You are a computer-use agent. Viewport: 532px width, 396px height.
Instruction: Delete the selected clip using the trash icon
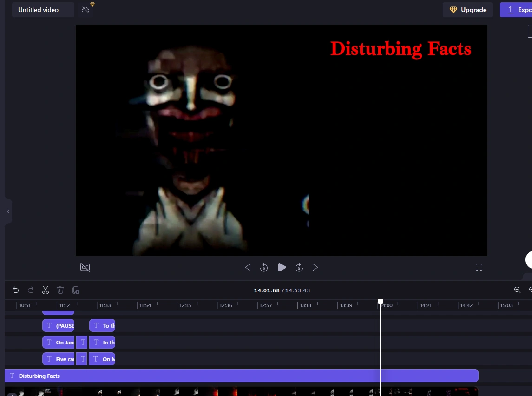pyautogui.click(x=60, y=290)
